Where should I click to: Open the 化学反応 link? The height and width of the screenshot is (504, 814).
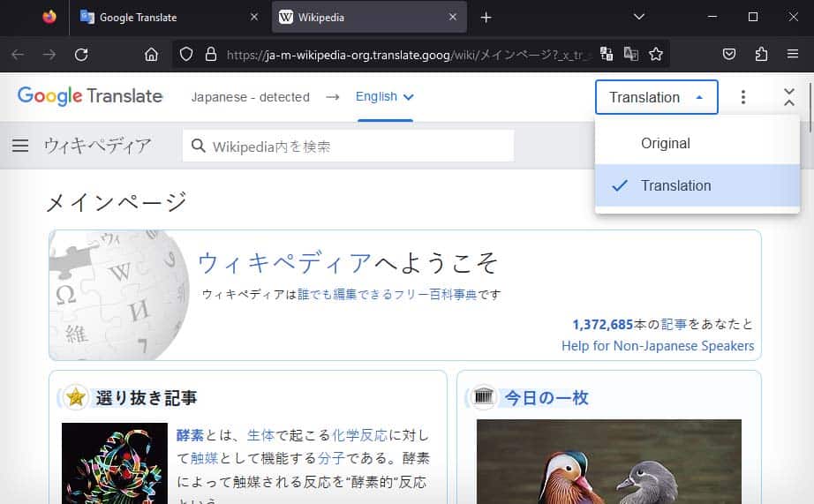click(x=359, y=435)
